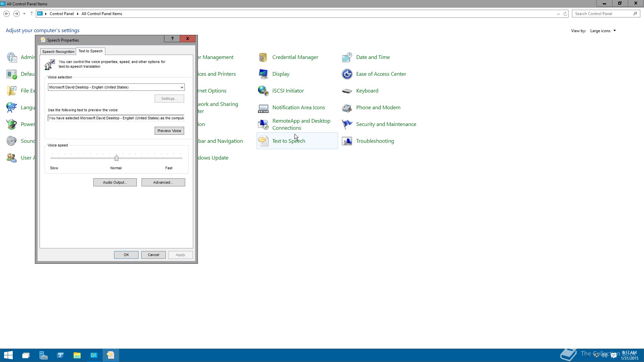Open the Display icon
644x362 pixels.
pyautogui.click(x=263, y=74)
